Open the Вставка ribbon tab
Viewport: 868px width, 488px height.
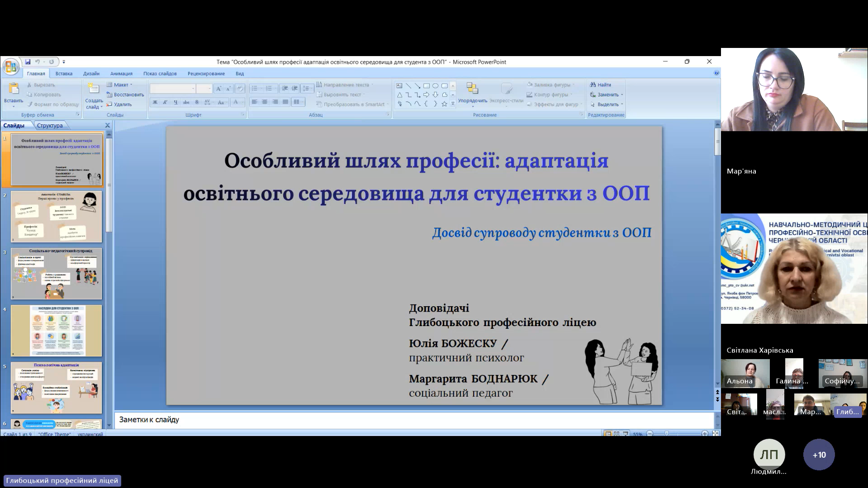pyautogui.click(x=64, y=74)
